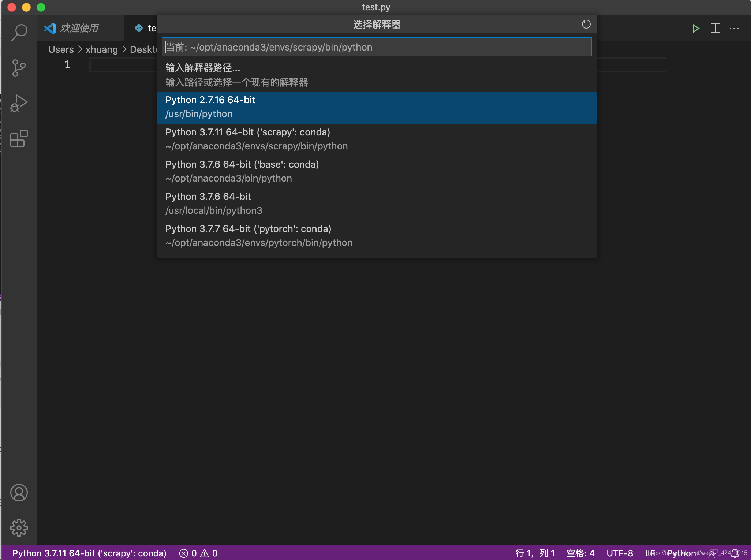The height and width of the screenshot is (560, 751).
Task: Open the Run and Debug view
Action: (19, 104)
